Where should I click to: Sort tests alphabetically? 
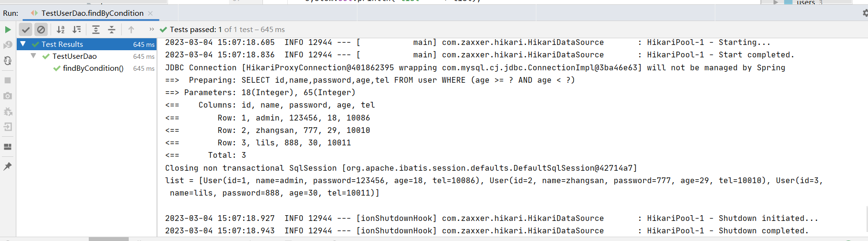(x=61, y=30)
